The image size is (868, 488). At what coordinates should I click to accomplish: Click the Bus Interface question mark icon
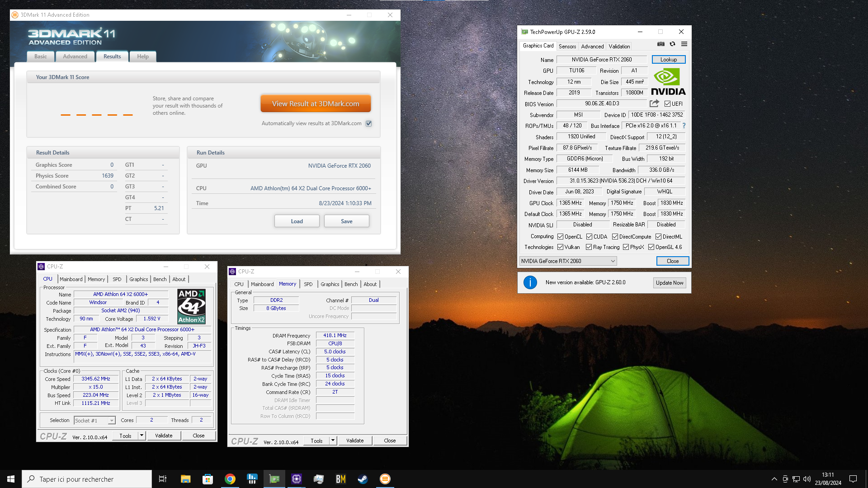(x=684, y=126)
